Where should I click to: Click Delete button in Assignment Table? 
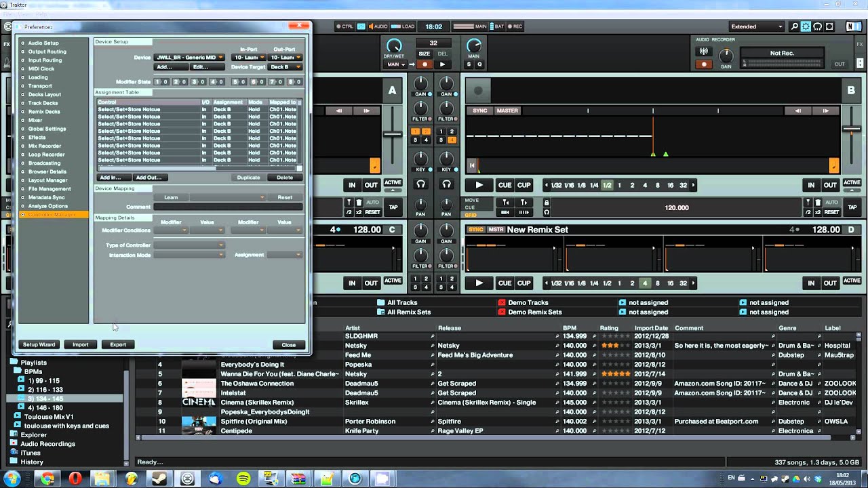pos(285,178)
